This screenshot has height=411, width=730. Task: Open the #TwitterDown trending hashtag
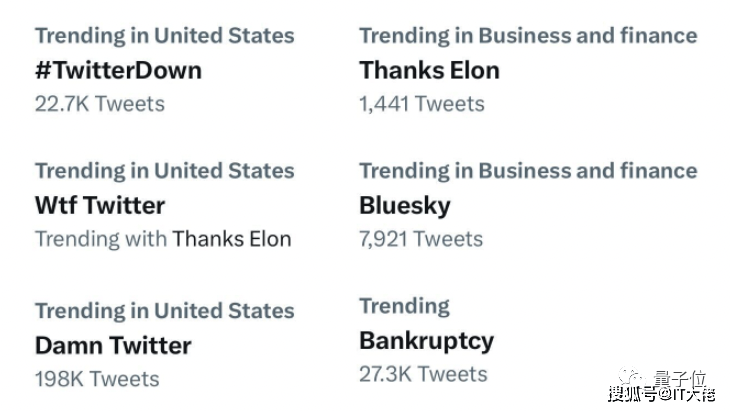(x=118, y=70)
